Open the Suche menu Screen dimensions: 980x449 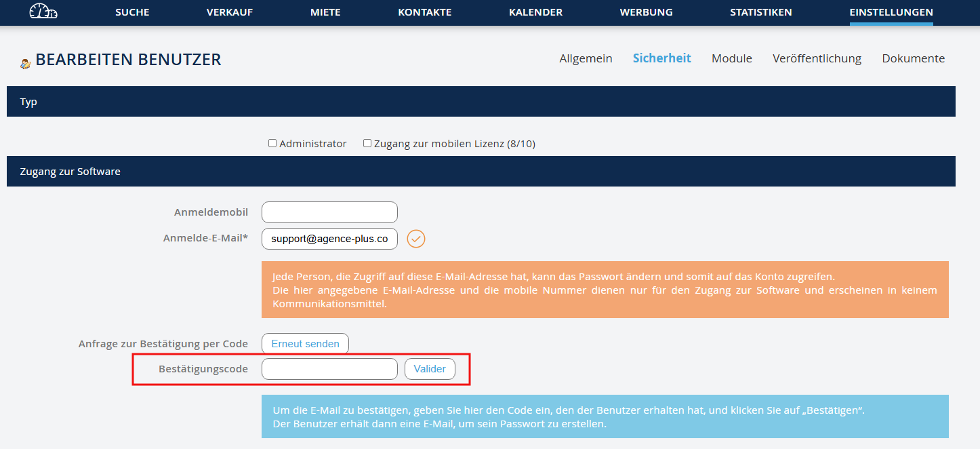(x=132, y=12)
